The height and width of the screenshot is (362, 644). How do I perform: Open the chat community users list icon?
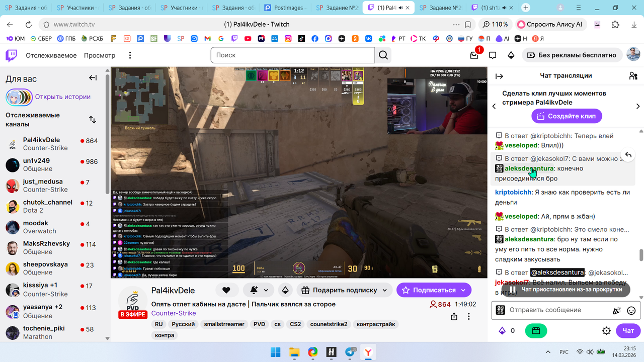coord(633,76)
